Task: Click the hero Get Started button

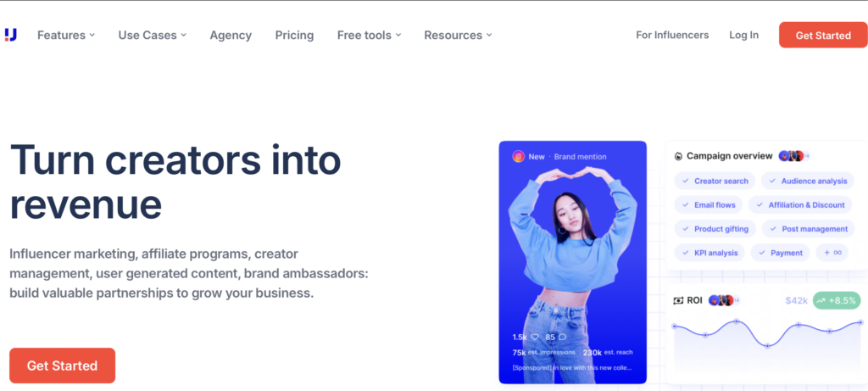Action: [x=62, y=366]
